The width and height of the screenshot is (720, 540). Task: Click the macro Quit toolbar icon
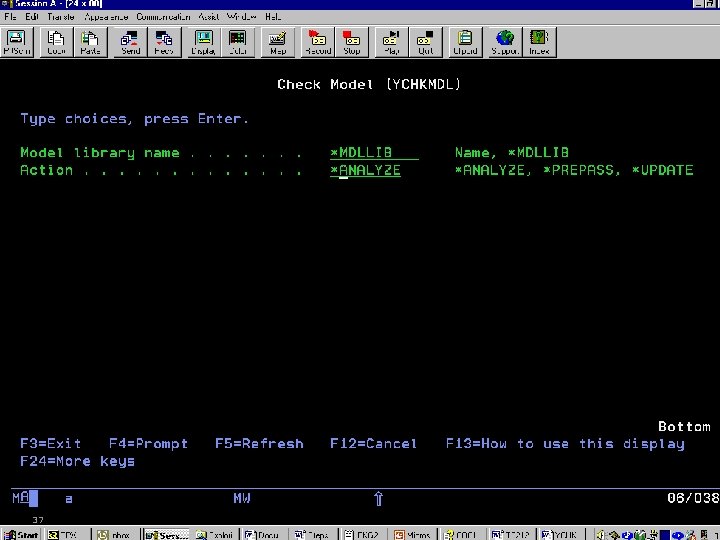(x=426, y=42)
